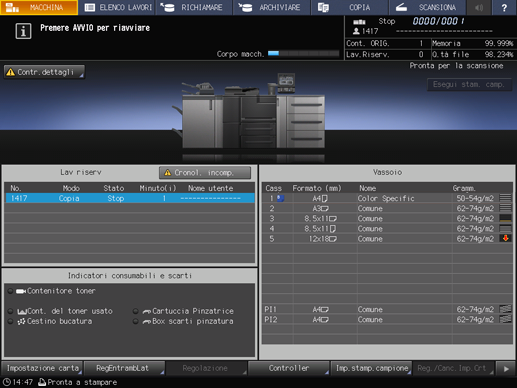Go to the ARCHIVIARE tab
The width and height of the screenshot is (517, 388).
tap(272, 7)
